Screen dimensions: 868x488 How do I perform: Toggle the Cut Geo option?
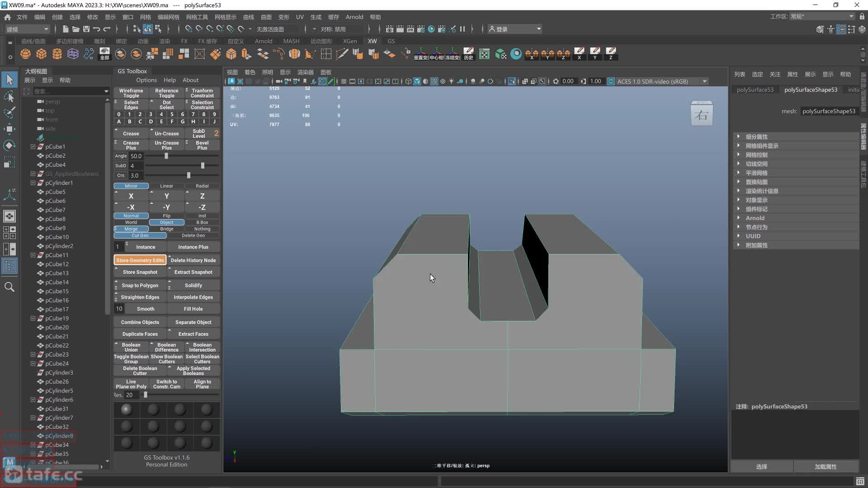140,235
